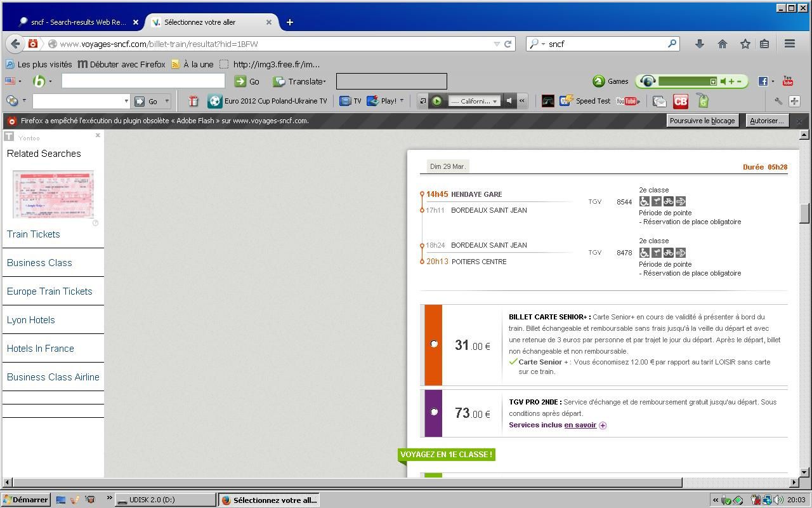Increase volume with green widget plus
The image size is (812, 508).
click(x=731, y=81)
